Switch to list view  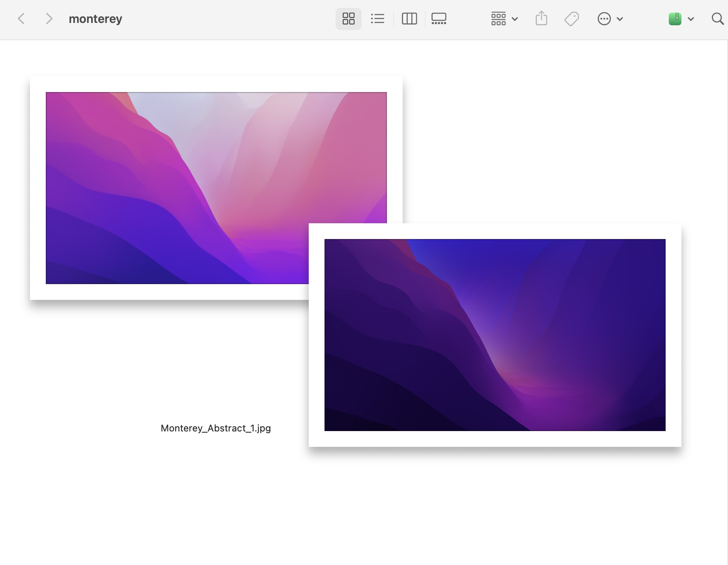(x=377, y=19)
